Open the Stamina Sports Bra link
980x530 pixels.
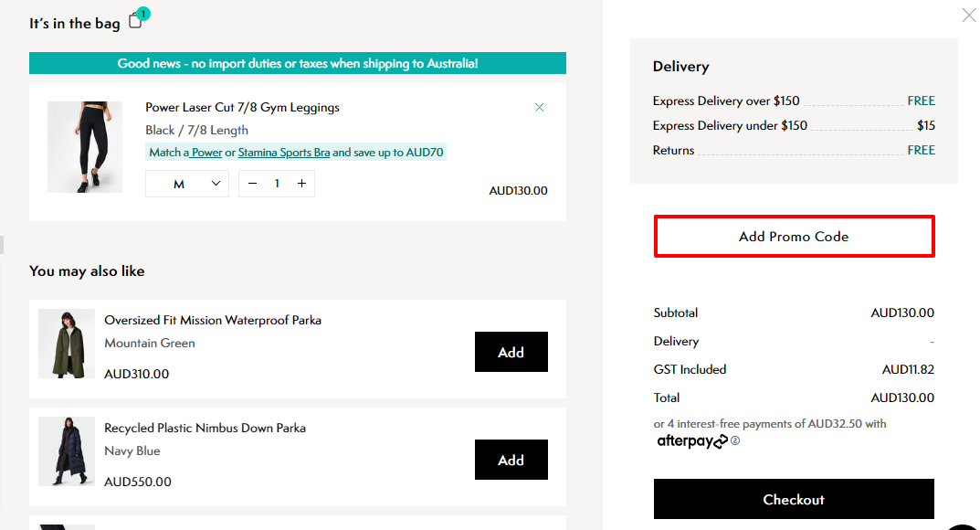point(284,152)
